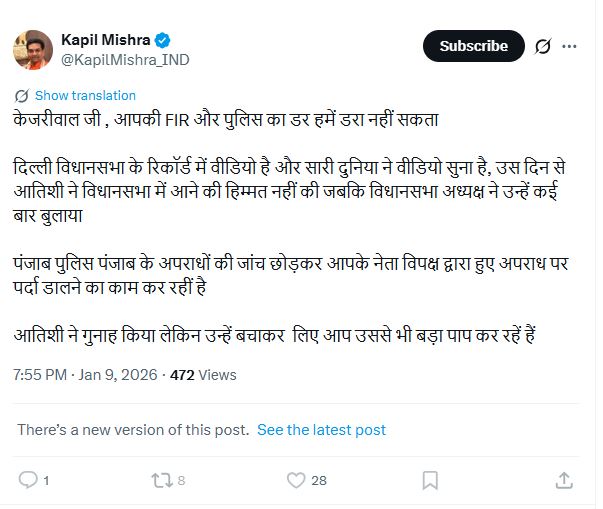
Task: Subscribe to Kapil Mishra
Action: point(473,46)
